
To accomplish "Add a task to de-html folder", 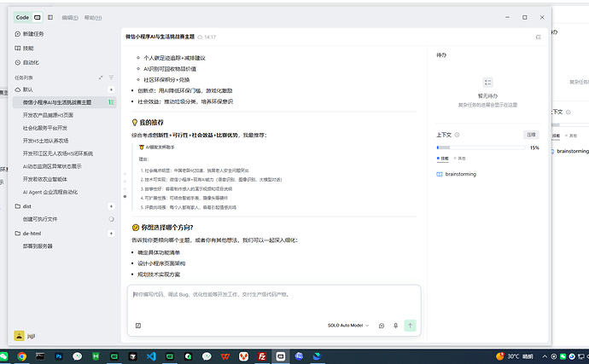I will coord(111,234).
